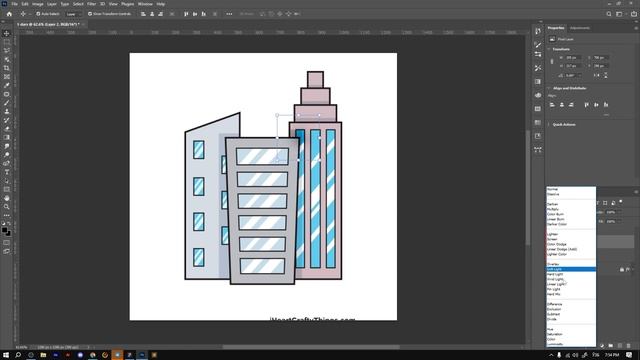
Task: Click the X position field in Transform
Action: (601, 58)
